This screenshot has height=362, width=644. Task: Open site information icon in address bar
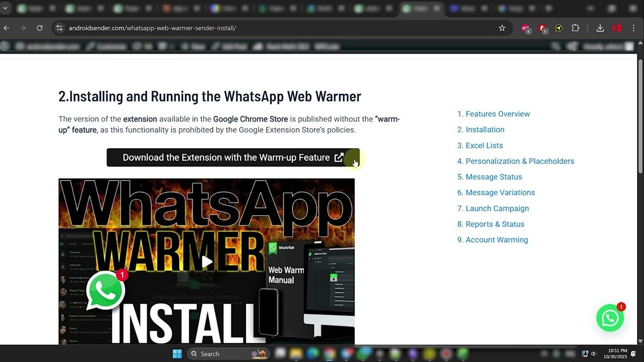coord(59,28)
